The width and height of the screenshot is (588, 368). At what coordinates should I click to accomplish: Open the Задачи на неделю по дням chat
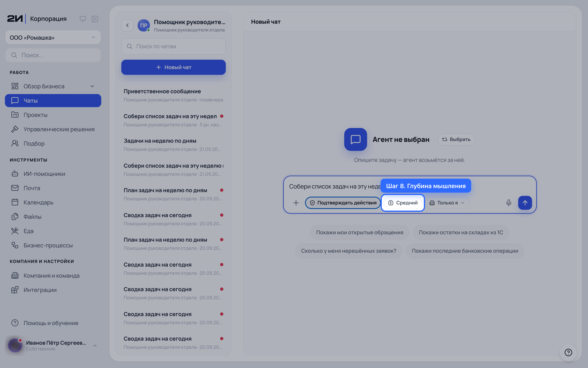tap(173, 145)
